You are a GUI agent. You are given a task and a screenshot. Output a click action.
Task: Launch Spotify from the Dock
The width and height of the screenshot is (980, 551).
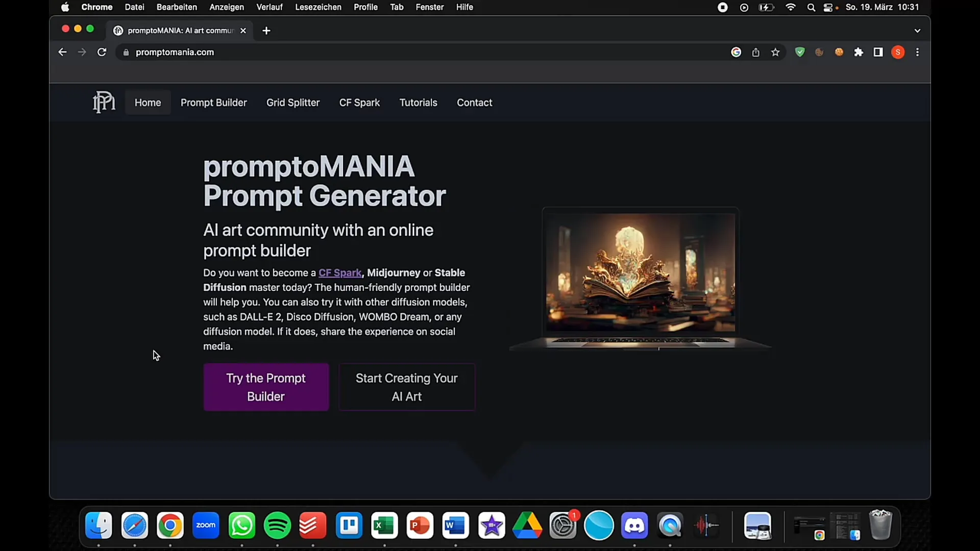277,525
